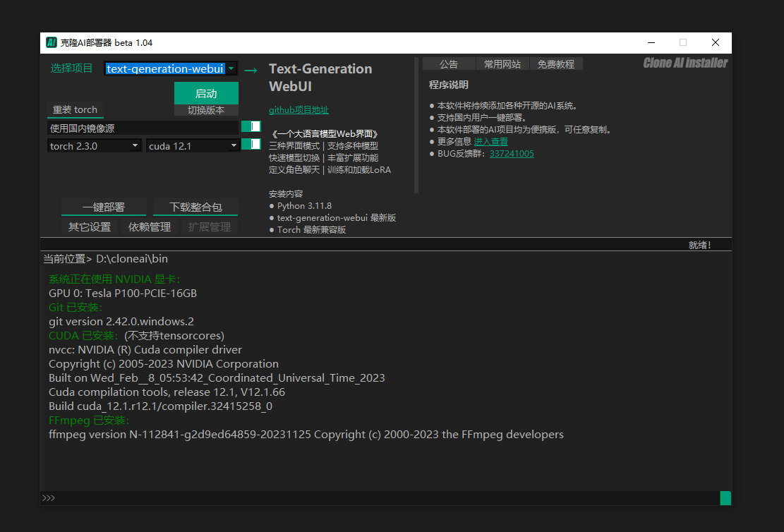784x532 pixels.
Task: Toggle the switch next to cuda 12.1
Action: click(x=251, y=145)
